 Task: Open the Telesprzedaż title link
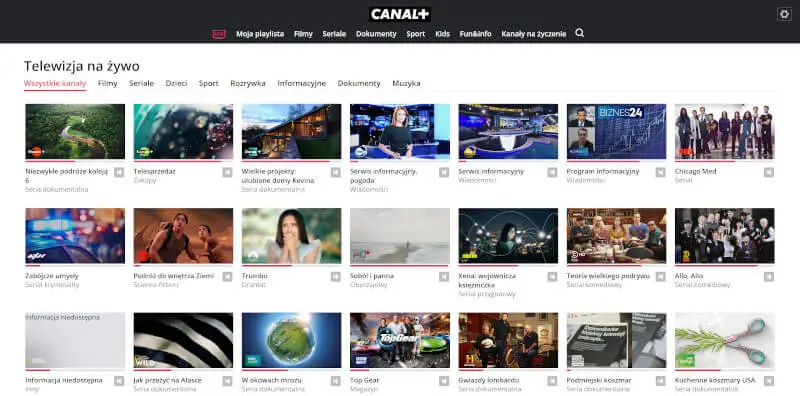pos(155,171)
